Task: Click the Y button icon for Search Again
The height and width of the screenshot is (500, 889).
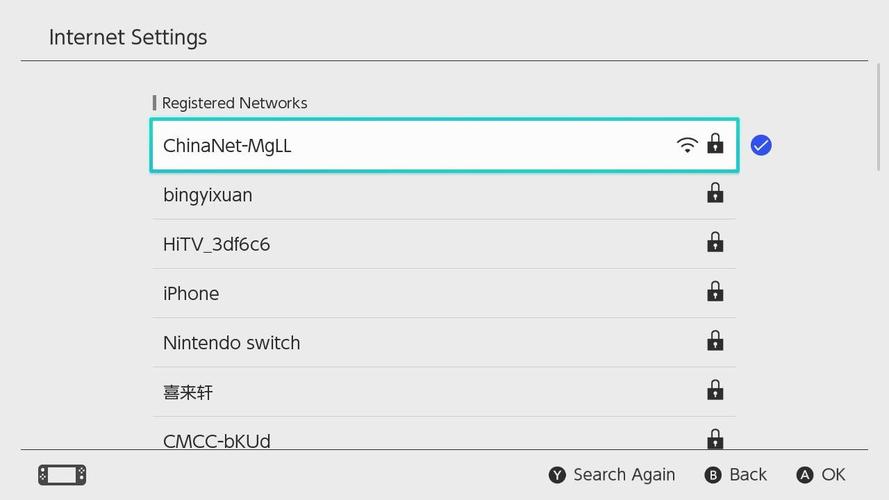Action: point(557,475)
